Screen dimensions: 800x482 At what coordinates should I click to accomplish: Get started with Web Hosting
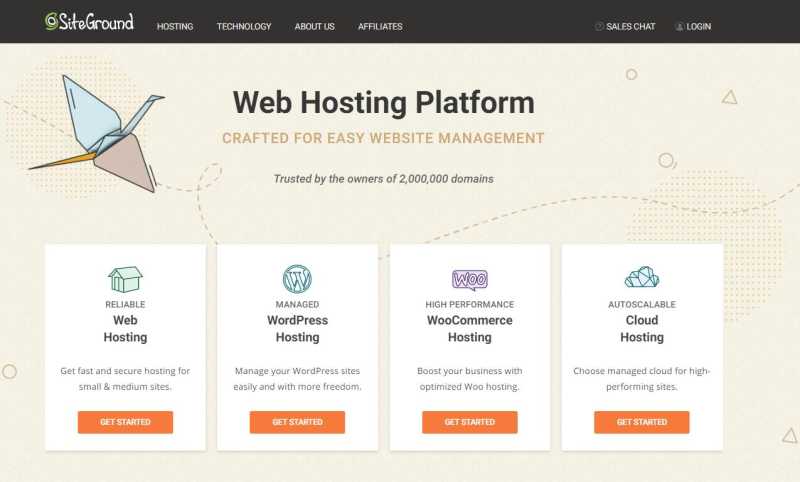[x=126, y=422]
